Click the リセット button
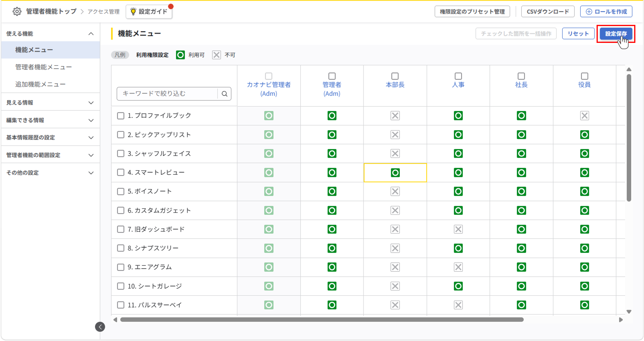 pos(578,34)
